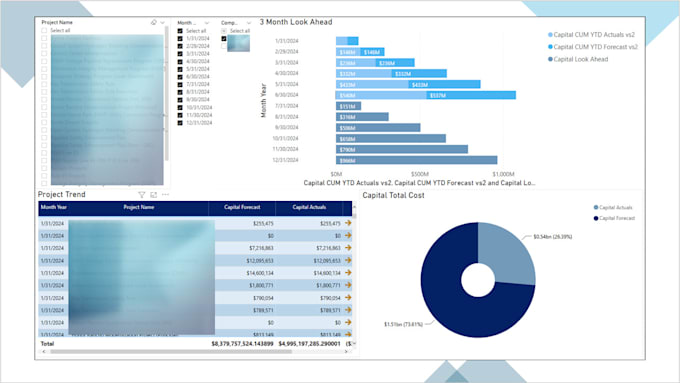This screenshot has width=680, height=383.
Task: Sort table by Month Year header
Action: [x=54, y=207]
